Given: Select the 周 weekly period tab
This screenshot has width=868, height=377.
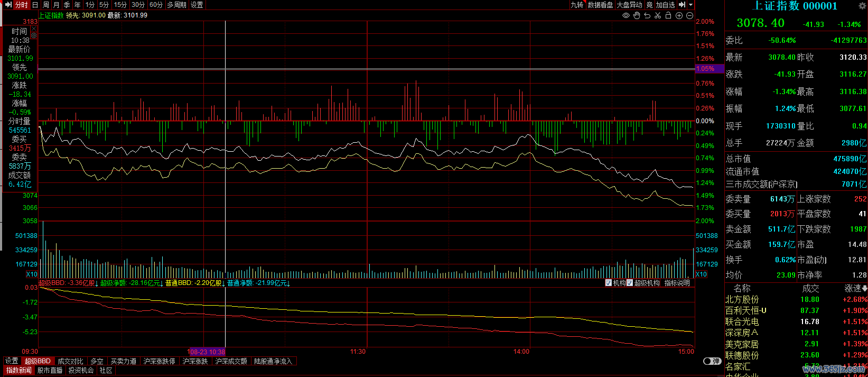Looking at the screenshot, I should (46, 5).
